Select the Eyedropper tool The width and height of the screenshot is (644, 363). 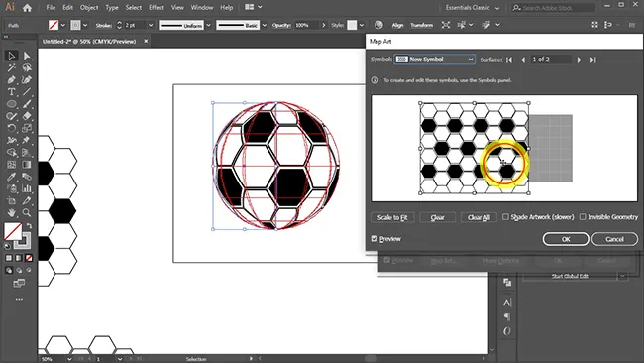(12, 177)
